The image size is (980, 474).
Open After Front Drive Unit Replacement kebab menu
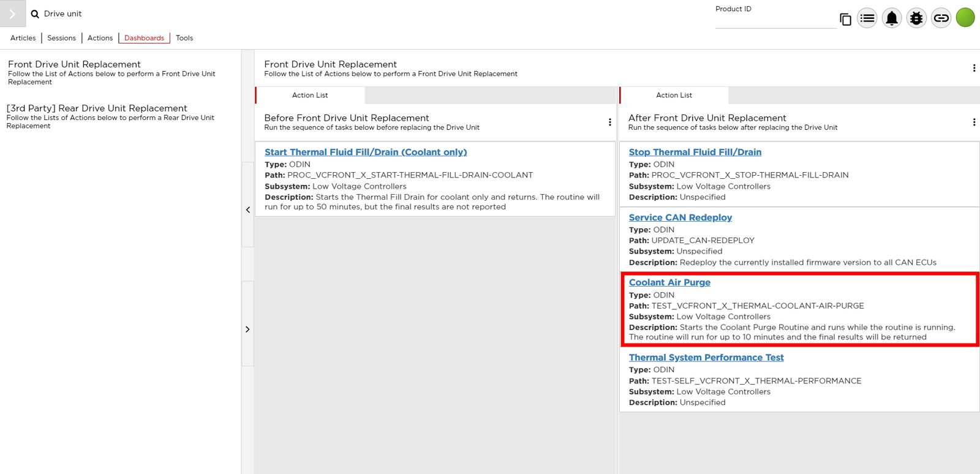(974, 122)
